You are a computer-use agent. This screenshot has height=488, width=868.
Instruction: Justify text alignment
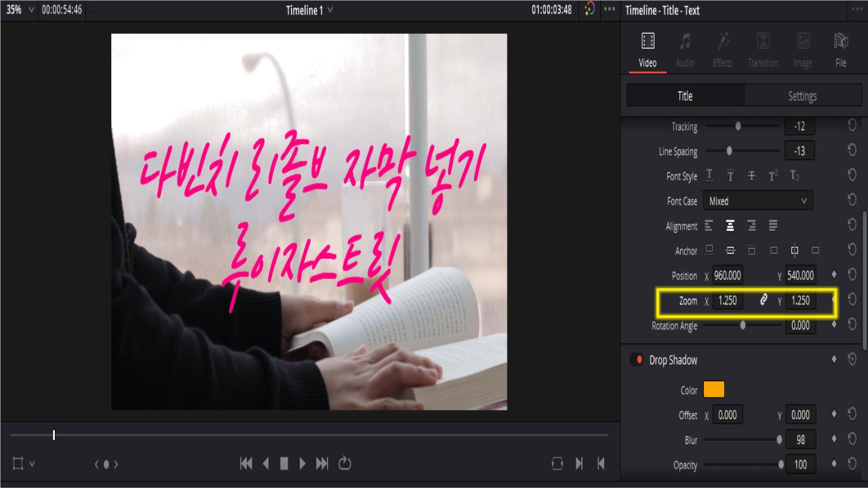[x=773, y=226]
